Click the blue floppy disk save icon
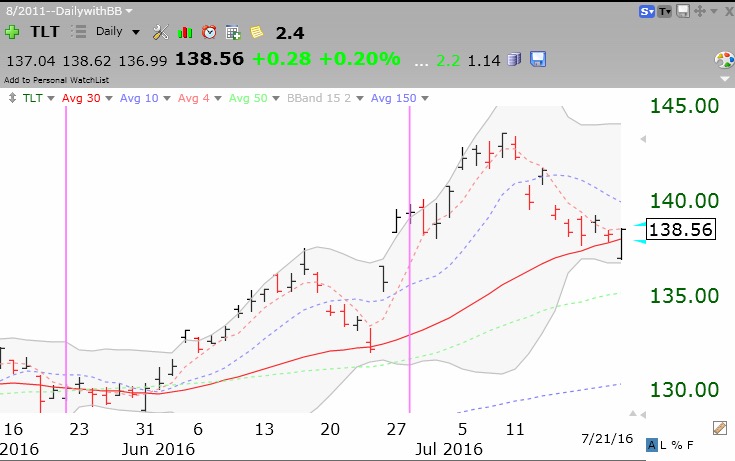 [x=538, y=59]
